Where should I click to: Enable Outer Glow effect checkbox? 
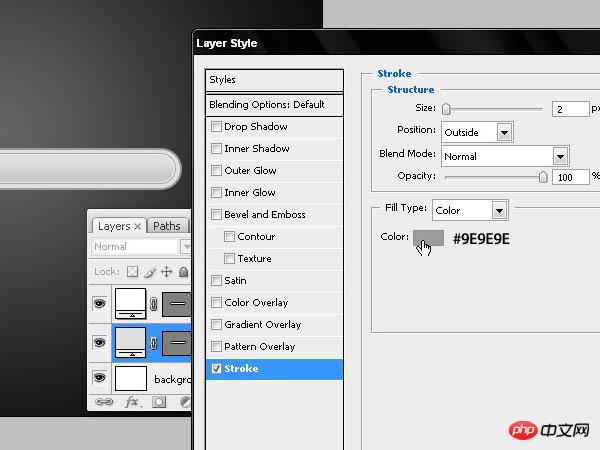pos(216,170)
